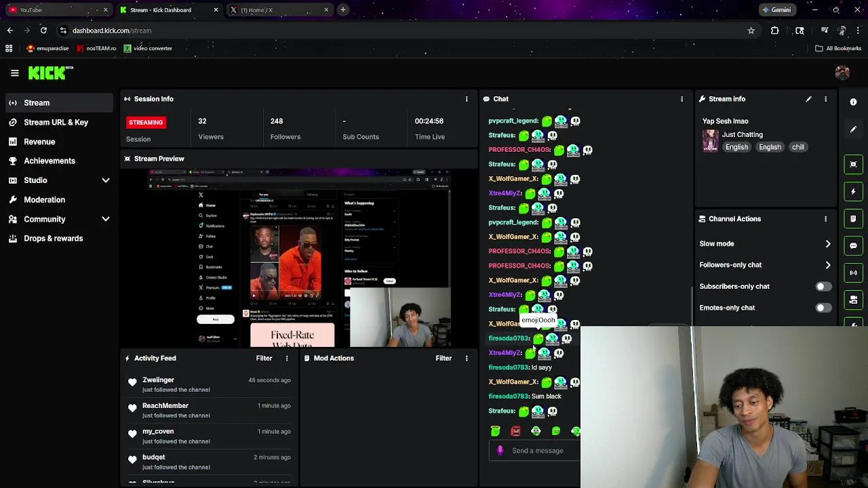The height and width of the screenshot is (488, 868).
Task: Click the Stream Preview video
Action: (x=299, y=258)
